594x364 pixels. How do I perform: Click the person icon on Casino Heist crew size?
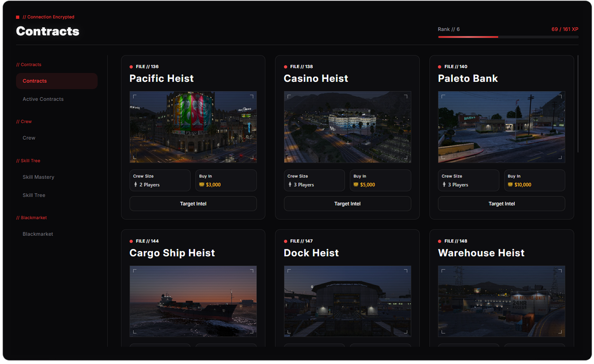290,185
